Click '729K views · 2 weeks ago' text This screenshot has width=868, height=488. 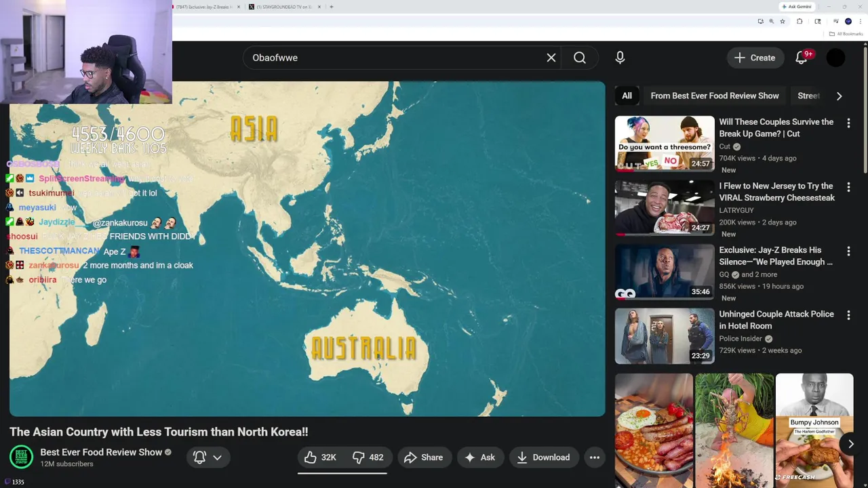pyautogui.click(x=760, y=350)
